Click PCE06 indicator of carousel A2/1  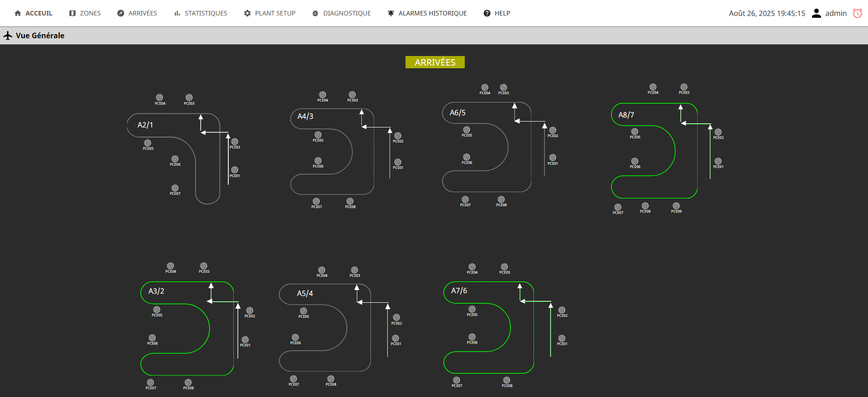point(175,159)
